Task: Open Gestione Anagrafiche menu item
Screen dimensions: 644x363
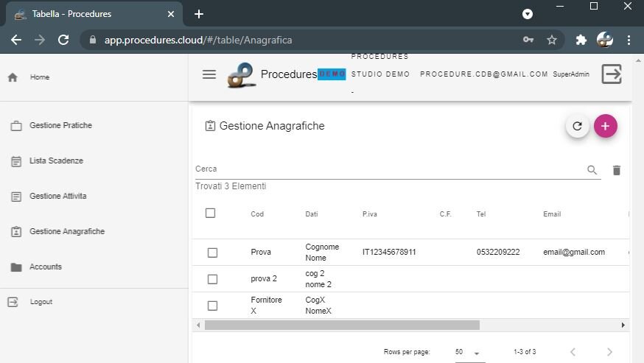Action: pos(67,231)
